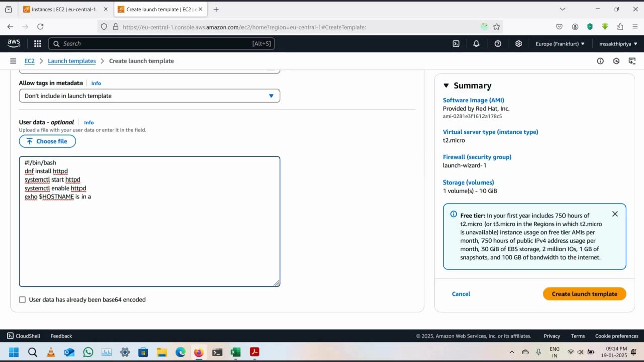Open CloudShell from top navigation icon

(x=456, y=44)
